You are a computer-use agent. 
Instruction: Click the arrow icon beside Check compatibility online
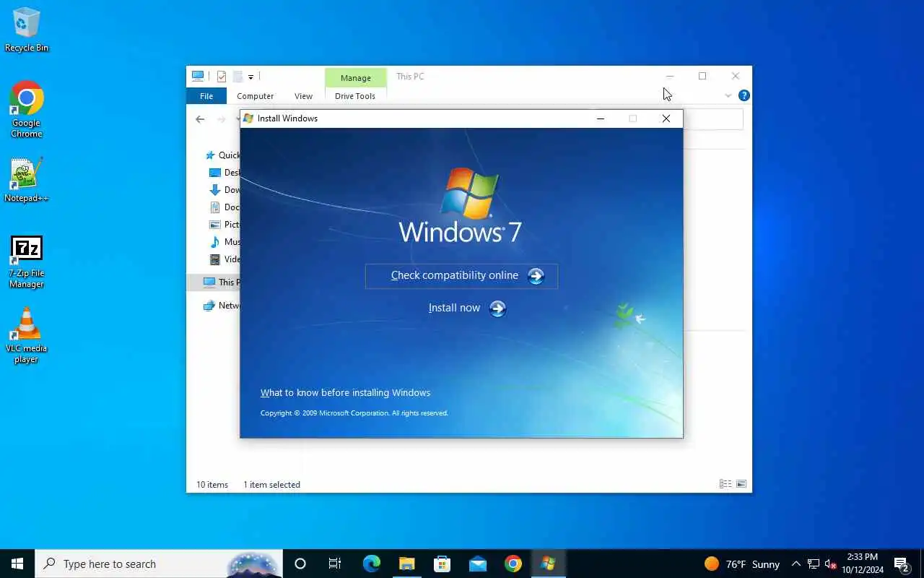click(x=536, y=276)
